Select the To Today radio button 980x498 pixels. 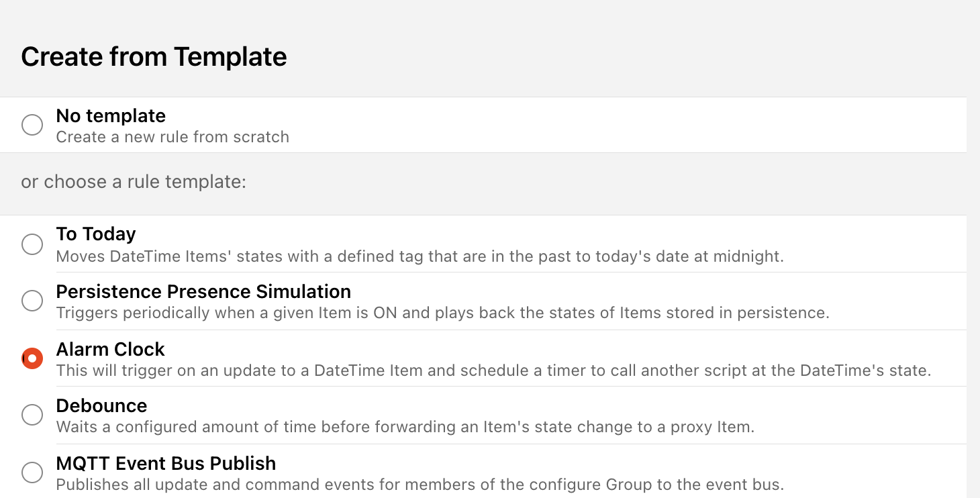click(32, 244)
